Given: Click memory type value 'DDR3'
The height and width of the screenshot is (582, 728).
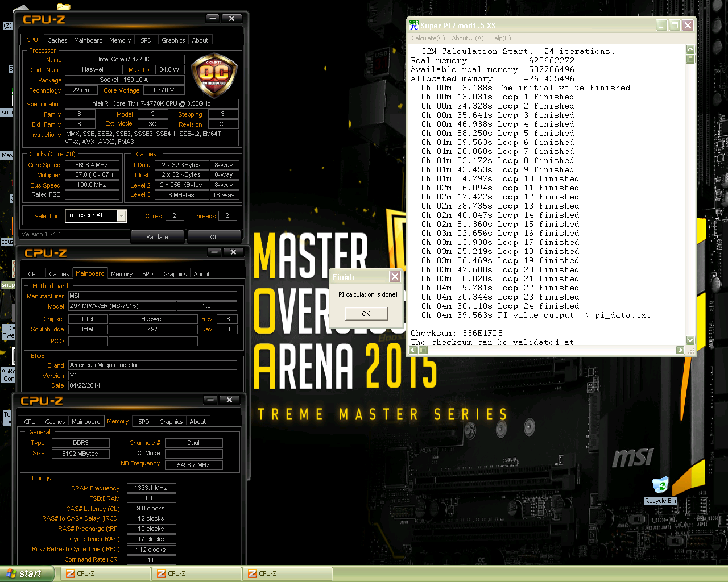Looking at the screenshot, I should click(x=80, y=443).
